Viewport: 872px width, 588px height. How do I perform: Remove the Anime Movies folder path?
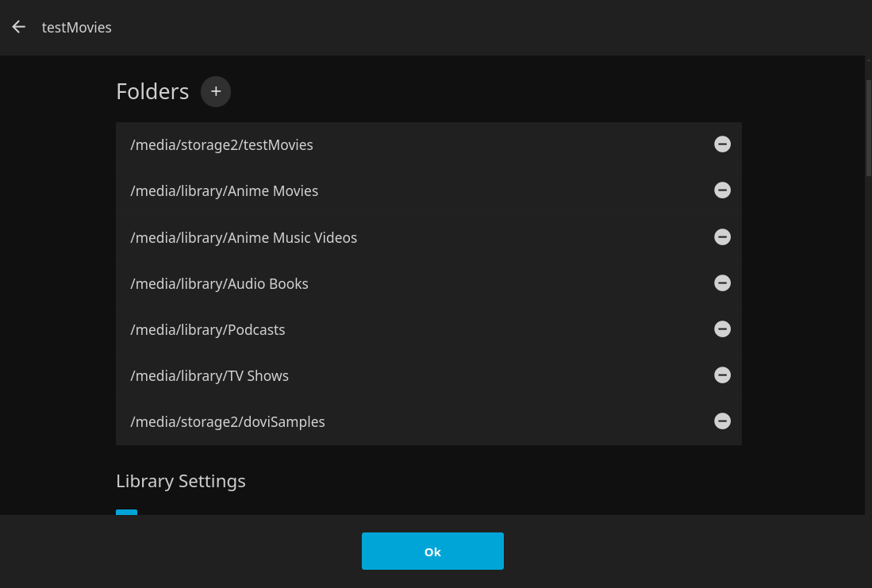(722, 190)
